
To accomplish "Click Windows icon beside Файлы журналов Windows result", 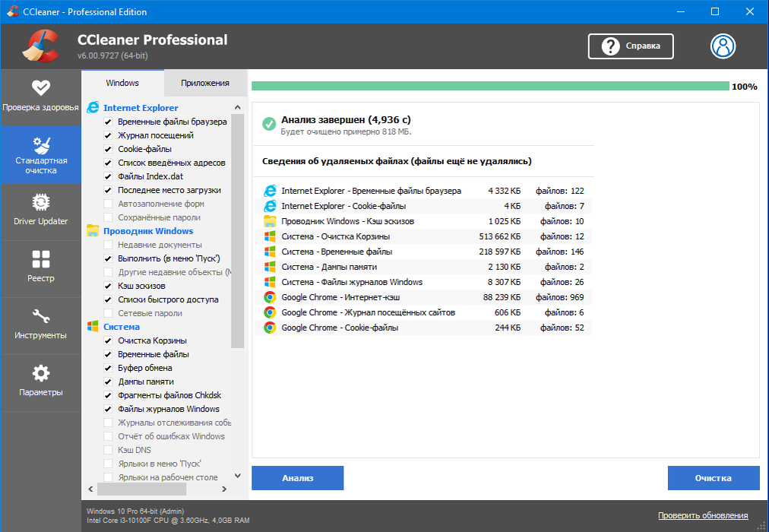I will [x=270, y=282].
